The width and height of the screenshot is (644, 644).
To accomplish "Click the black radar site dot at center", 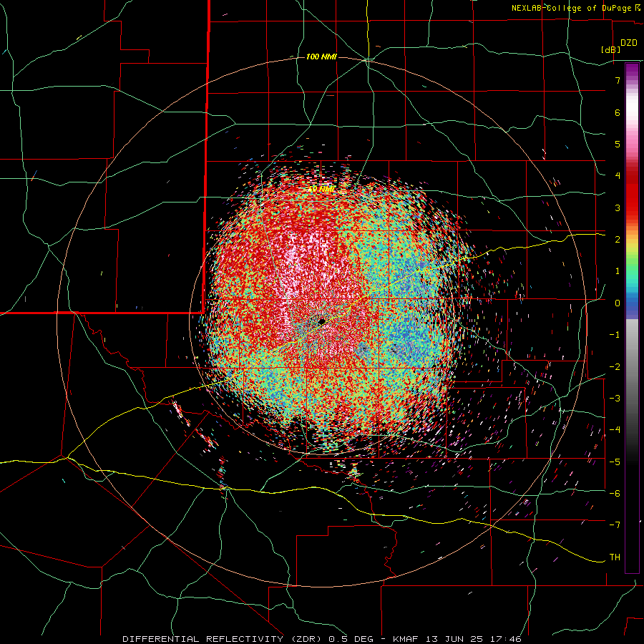I will pos(322,321).
